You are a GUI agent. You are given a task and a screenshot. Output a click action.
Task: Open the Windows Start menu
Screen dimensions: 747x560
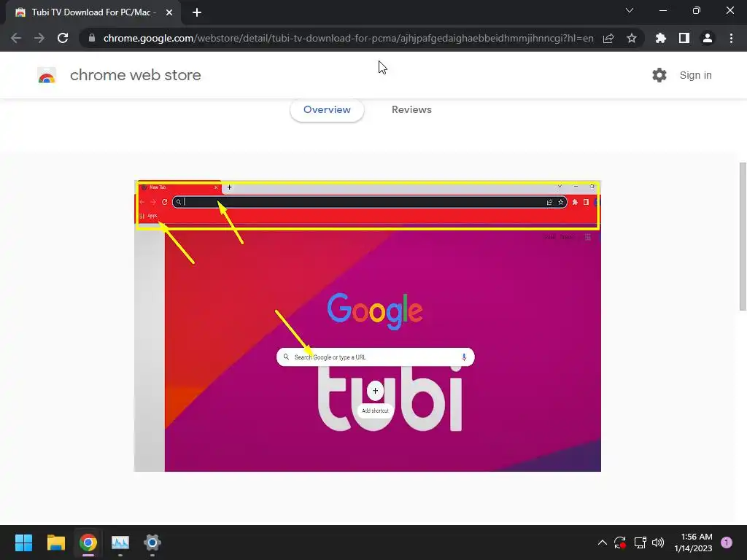point(23,542)
